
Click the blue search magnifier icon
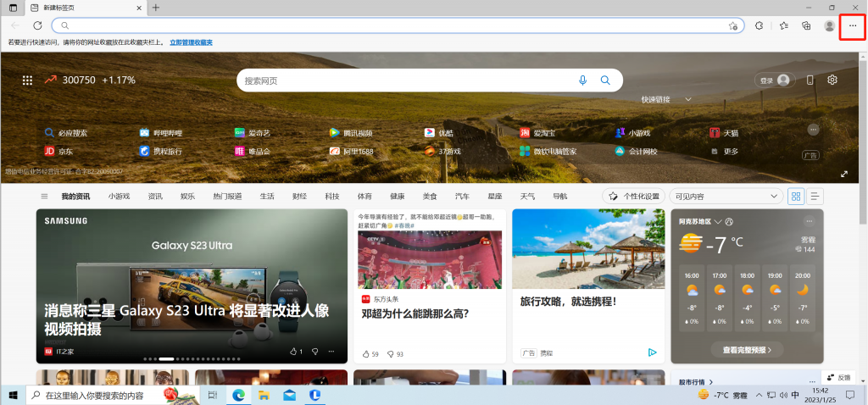tap(605, 80)
